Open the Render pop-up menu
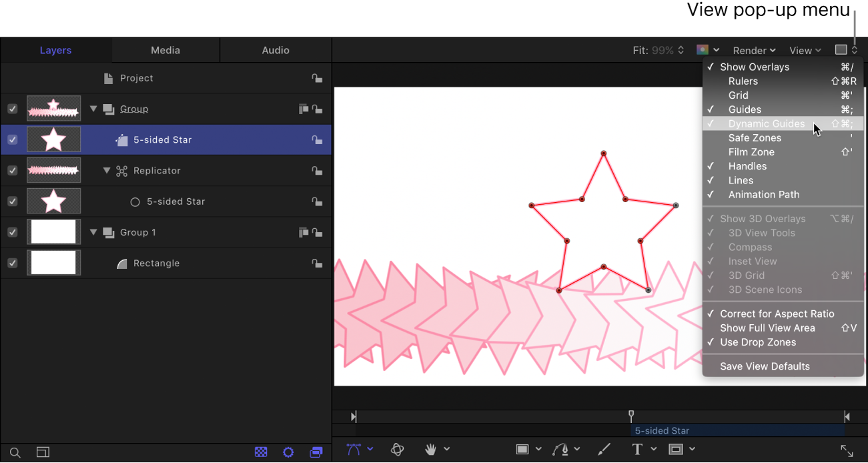Image resolution: width=868 pixels, height=463 pixels. point(754,50)
